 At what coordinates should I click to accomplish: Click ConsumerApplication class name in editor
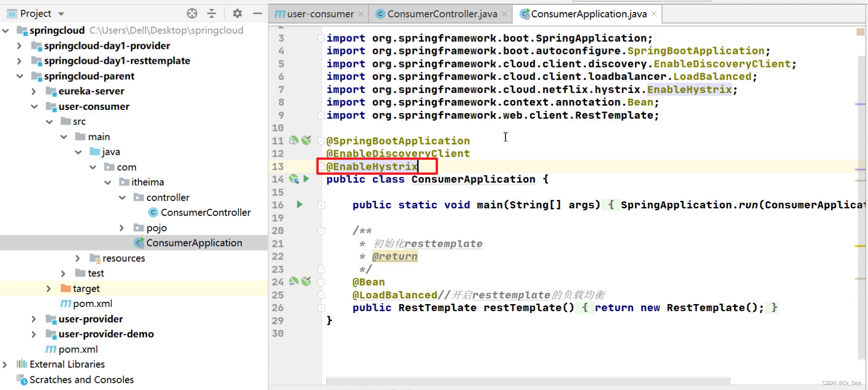click(473, 179)
